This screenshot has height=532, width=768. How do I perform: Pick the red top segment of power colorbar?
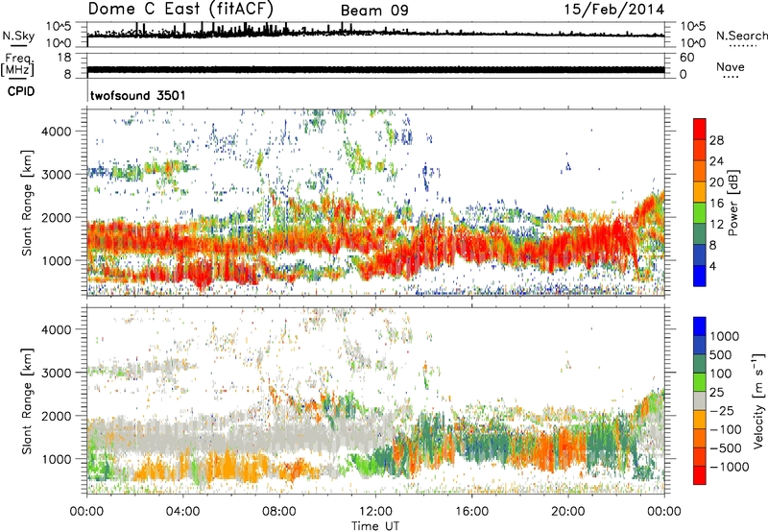pyautogui.click(x=700, y=130)
